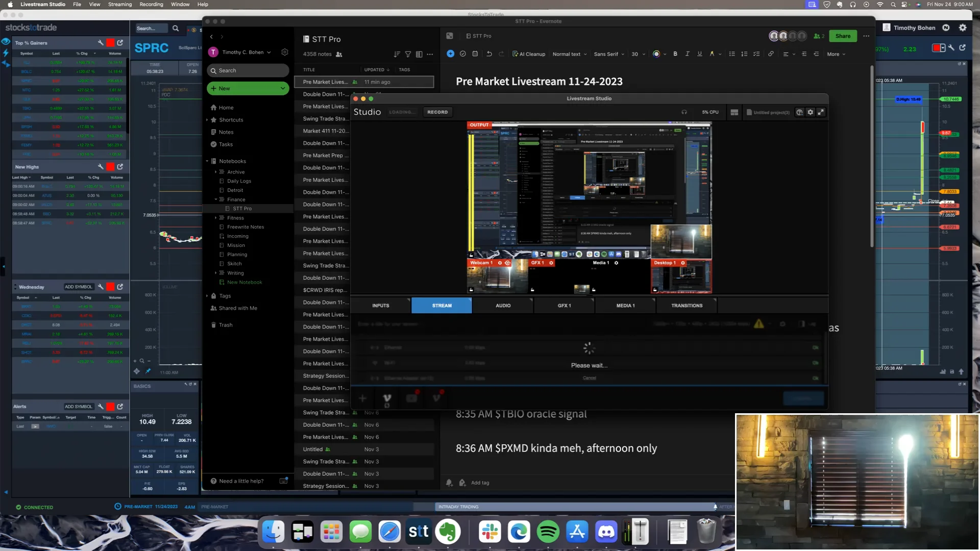Open the note list filter icon
The height and width of the screenshot is (551, 980).
click(x=408, y=54)
